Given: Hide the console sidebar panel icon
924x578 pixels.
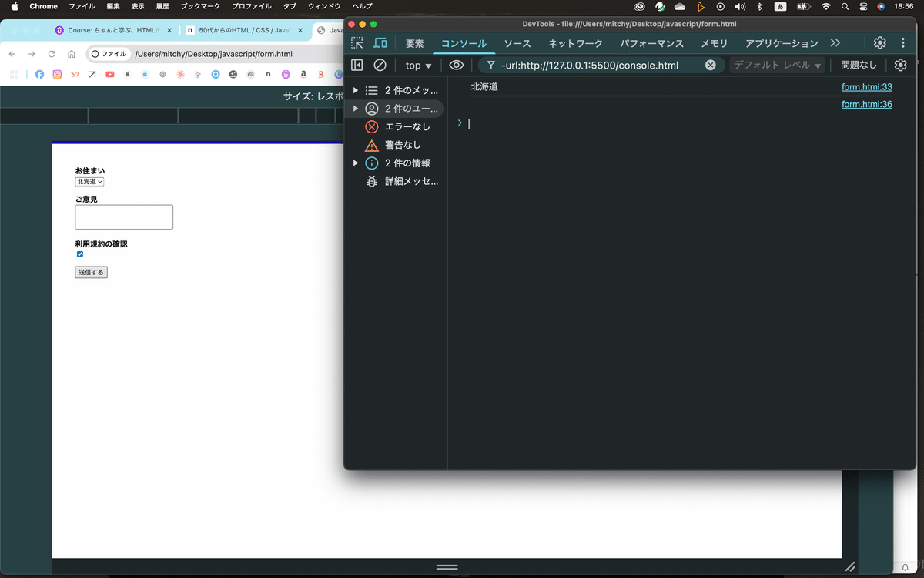Looking at the screenshot, I should click(357, 65).
